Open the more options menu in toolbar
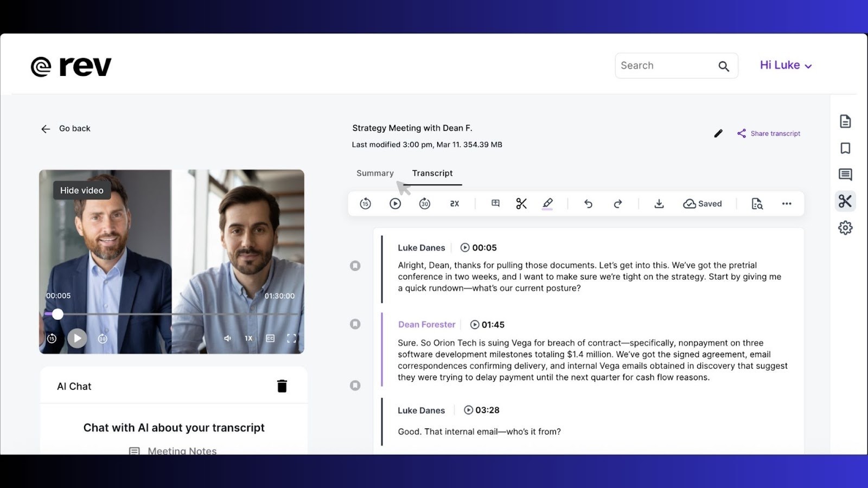 (787, 203)
